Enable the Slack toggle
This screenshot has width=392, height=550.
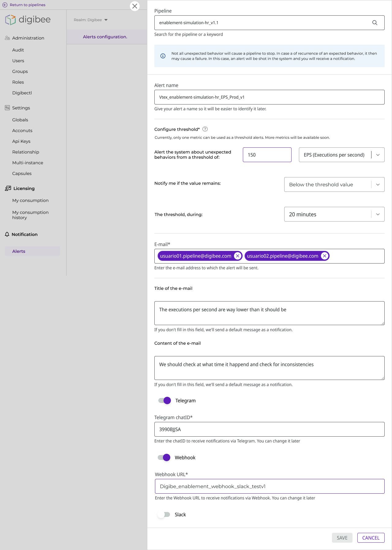(x=164, y=514)
